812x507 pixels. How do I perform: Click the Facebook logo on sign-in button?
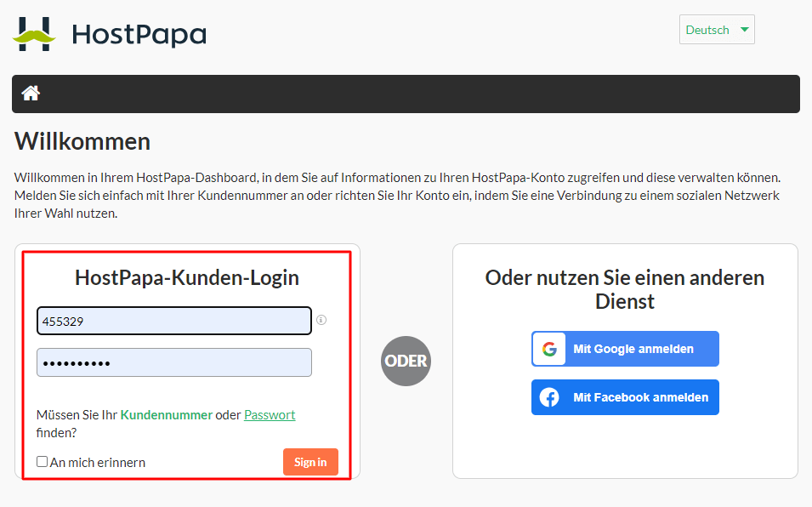click(x=549, y=397)
